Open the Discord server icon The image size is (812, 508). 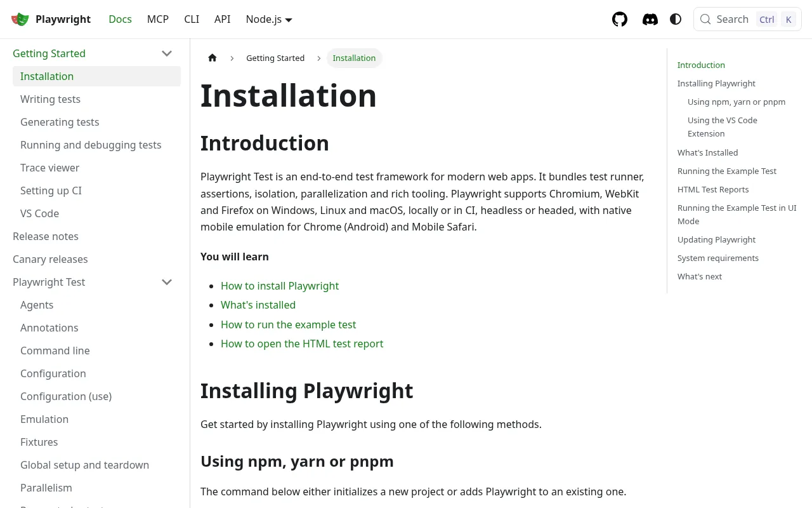coord(650,19)
